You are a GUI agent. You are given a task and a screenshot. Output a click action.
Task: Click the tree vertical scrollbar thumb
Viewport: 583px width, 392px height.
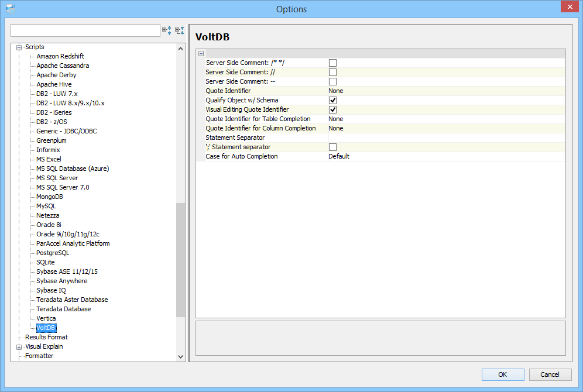coord(181,260)
